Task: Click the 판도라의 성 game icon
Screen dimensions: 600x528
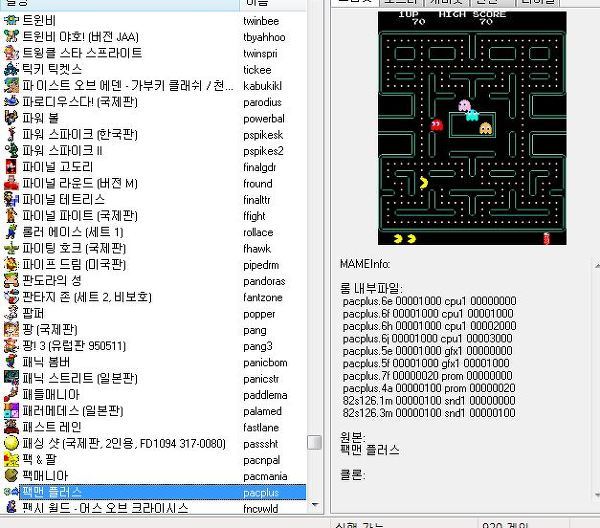Action: click(11, 280)
